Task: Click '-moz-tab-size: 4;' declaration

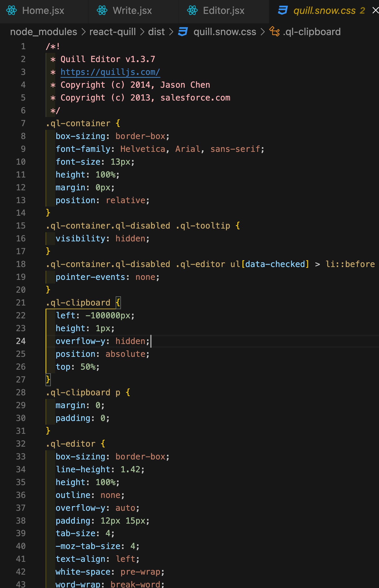Action: click(98, 546)
